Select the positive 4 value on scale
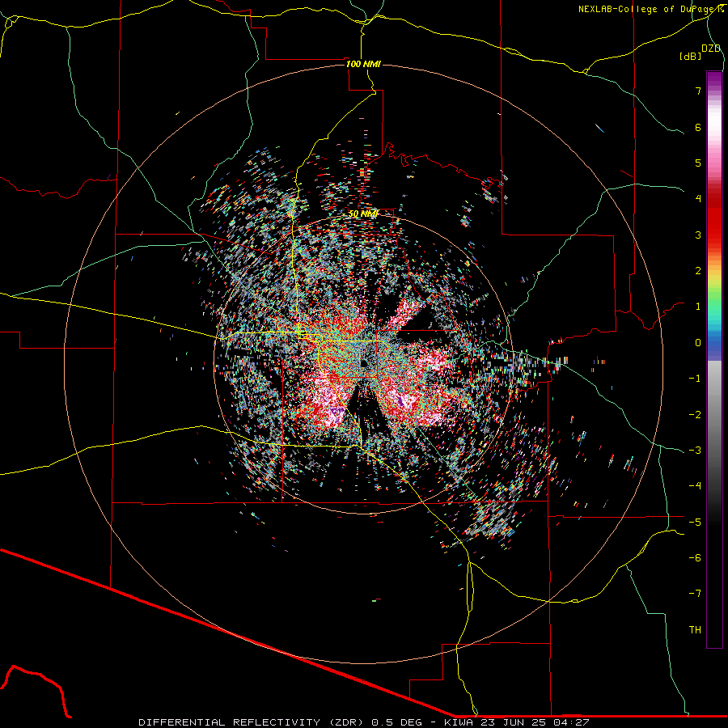The height and width of the screenshot is (728, 728). point(698,199)
